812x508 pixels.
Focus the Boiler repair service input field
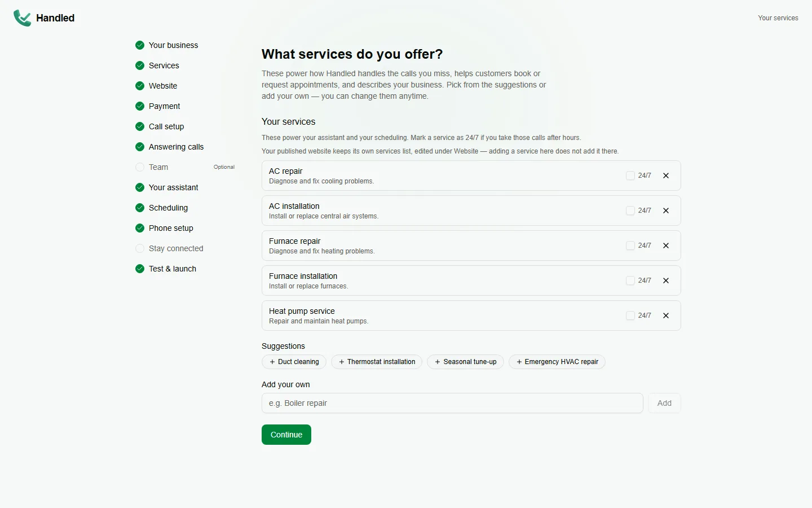coord(452,403)
